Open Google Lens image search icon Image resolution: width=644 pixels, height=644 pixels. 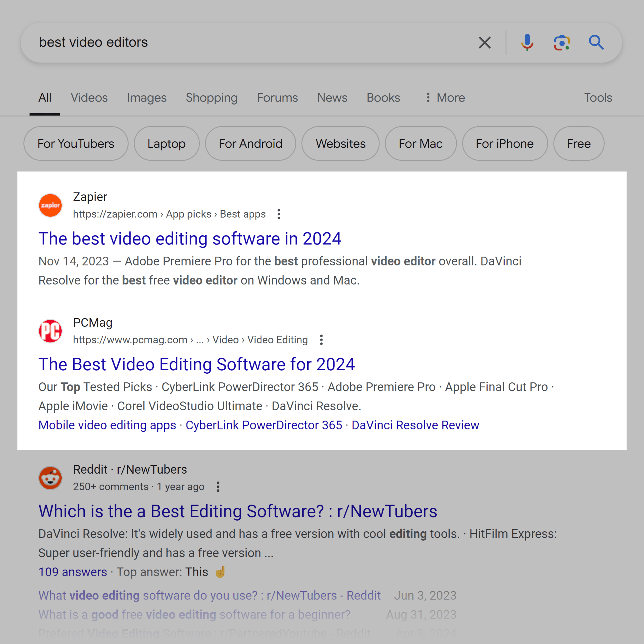[562, 43]
